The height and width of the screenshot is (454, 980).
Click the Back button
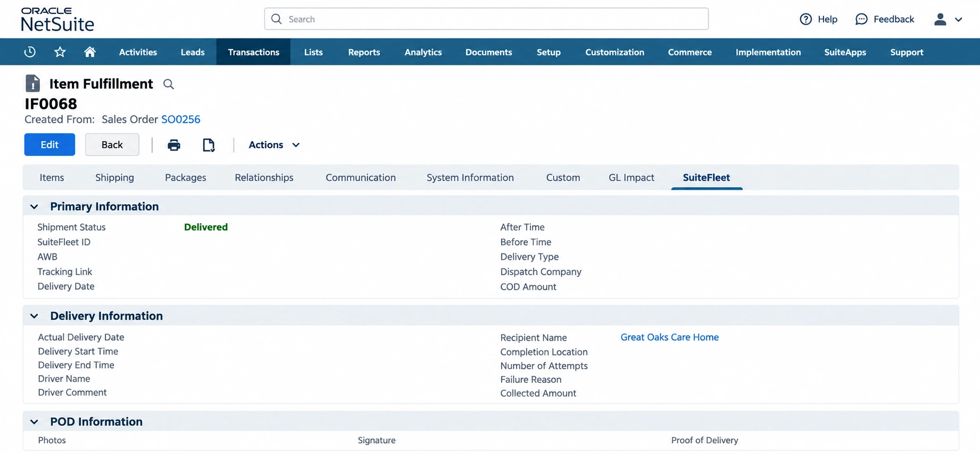pyautogui.click(x=112, y=145)
